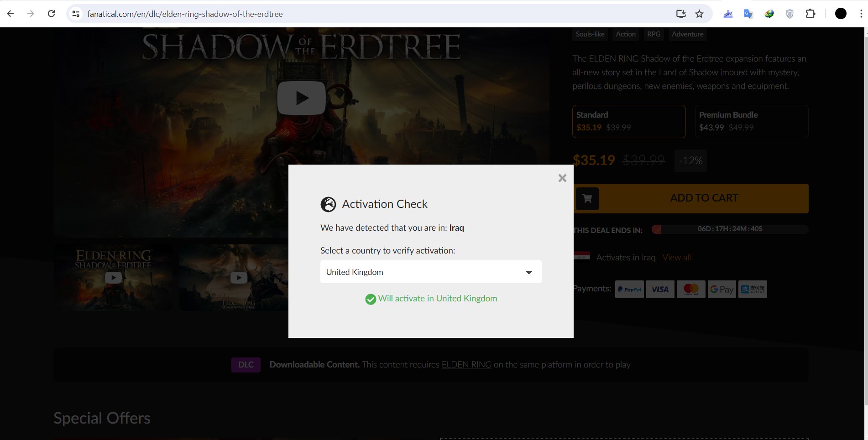Click the globe icon beside Activation Check
Screen dimensions: 868x440
(328, 204)
